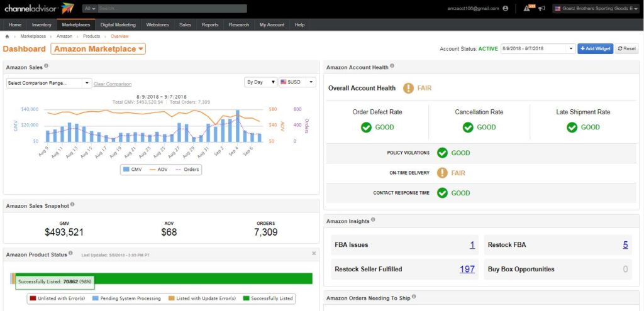Open the Restock Seller Fulfilled 197 link
The image size is (644, 311).
467,269
